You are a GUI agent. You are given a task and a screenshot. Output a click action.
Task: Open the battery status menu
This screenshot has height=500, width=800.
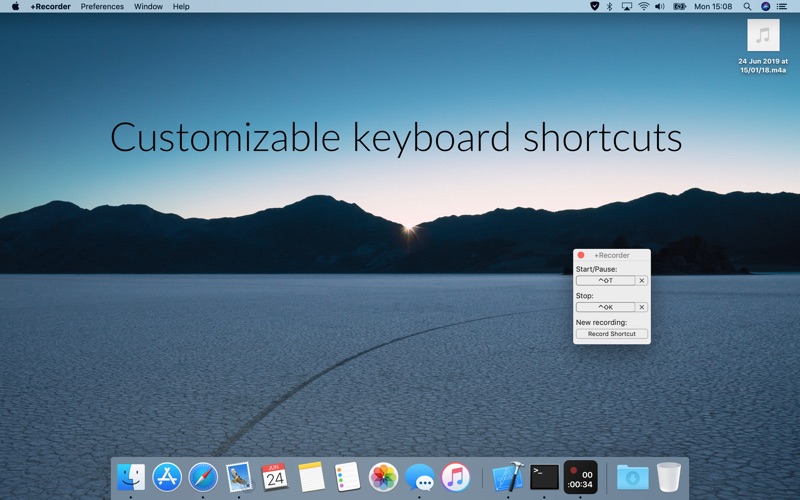pos(679,6)
